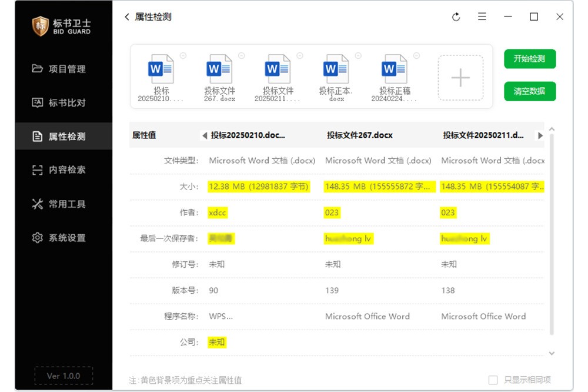This screenshot has width=588, height=392.
Task: Click the Bid Guard shield logo
Action: (x=40, y=26)
